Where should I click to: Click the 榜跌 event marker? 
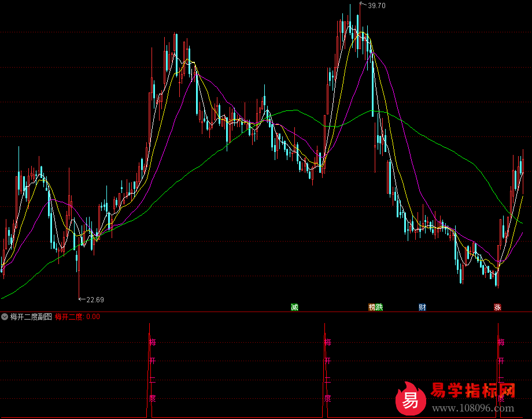375,307
